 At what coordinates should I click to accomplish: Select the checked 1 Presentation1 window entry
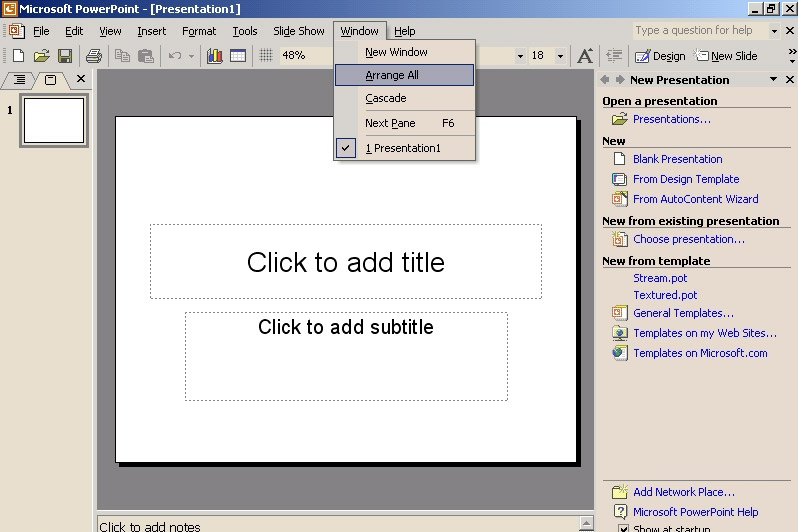[403, 148]
